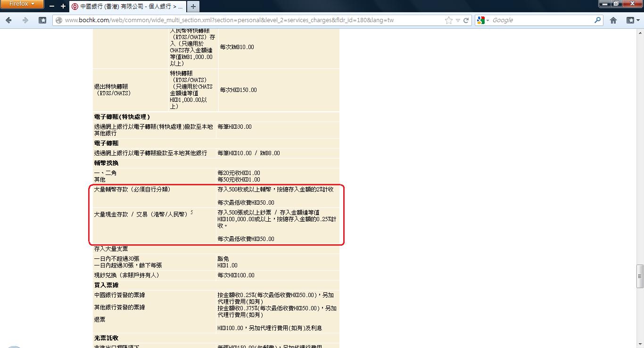644x348 pixels.
Task: Select the 中國銀行 (香港) 有限公司 tab
Action: click(x=127, y=7)
